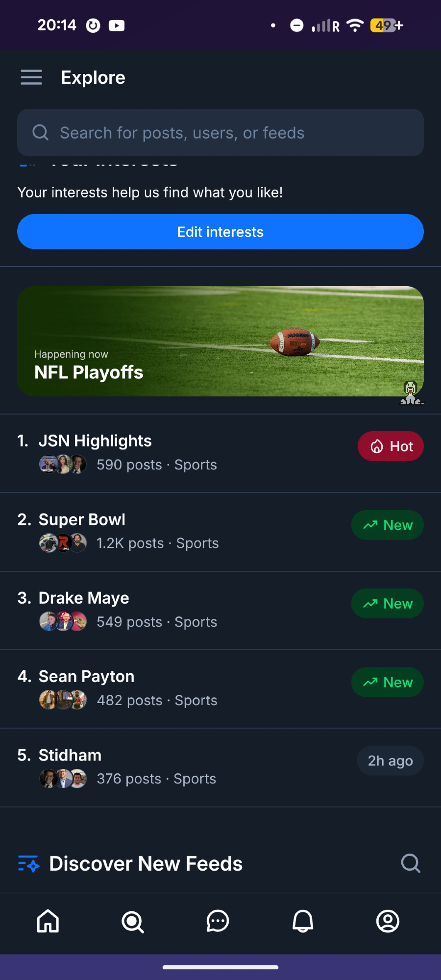Go to profile from bottom navigation
441x980 pixels.
pyautogui.click(x=388, y=921)
